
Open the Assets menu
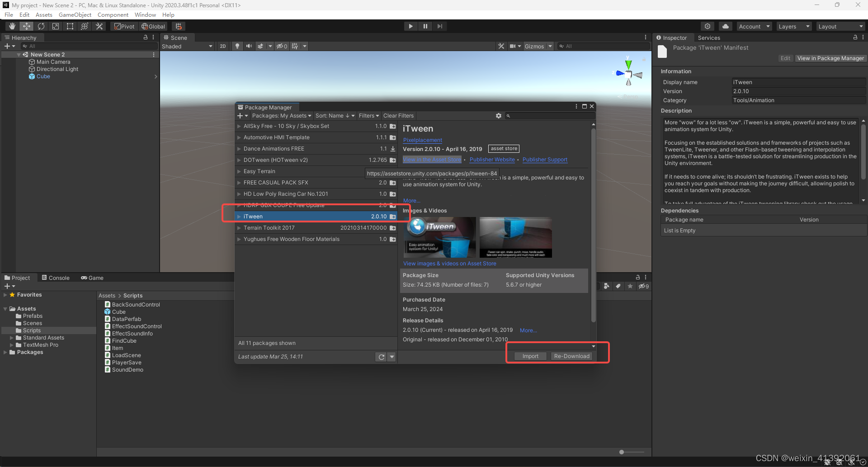pyautogui.click(x=44, y=14)
